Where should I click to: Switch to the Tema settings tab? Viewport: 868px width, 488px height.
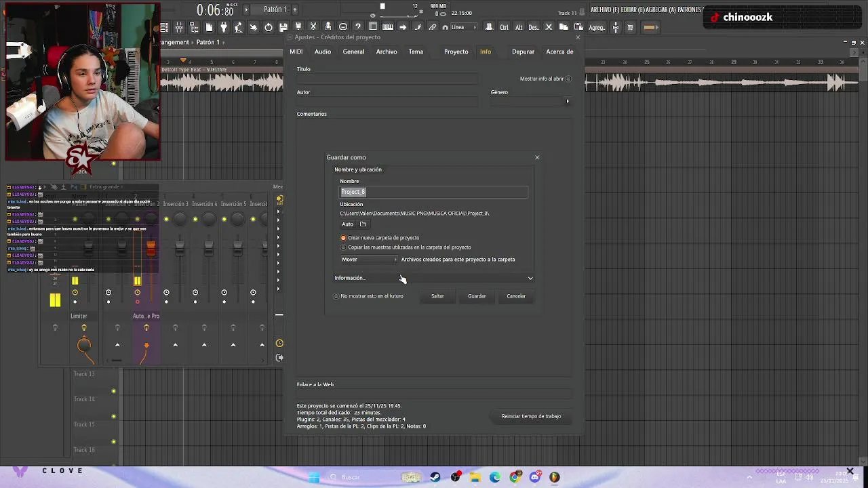click(x=416, y=52)
